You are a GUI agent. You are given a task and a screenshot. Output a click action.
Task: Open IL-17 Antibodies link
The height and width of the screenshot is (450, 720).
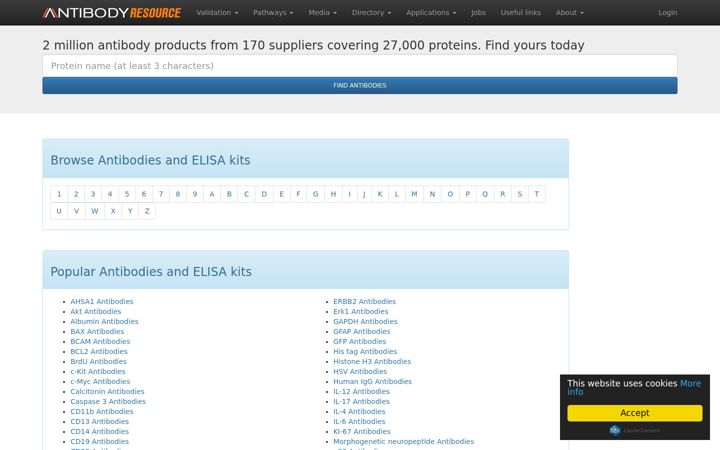tap(361, 401)
